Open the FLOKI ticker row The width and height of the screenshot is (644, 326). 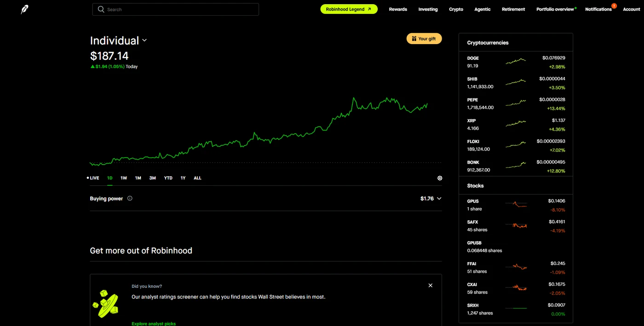(516, 145)
